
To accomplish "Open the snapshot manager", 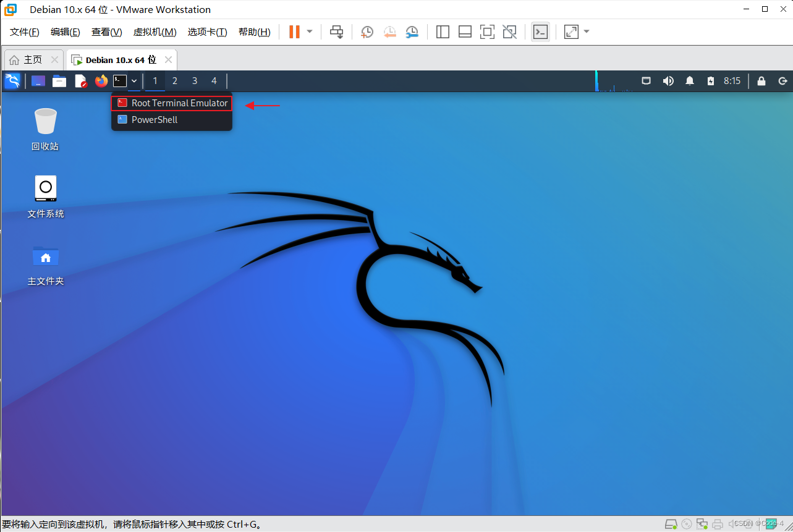I will coord(412,32).
